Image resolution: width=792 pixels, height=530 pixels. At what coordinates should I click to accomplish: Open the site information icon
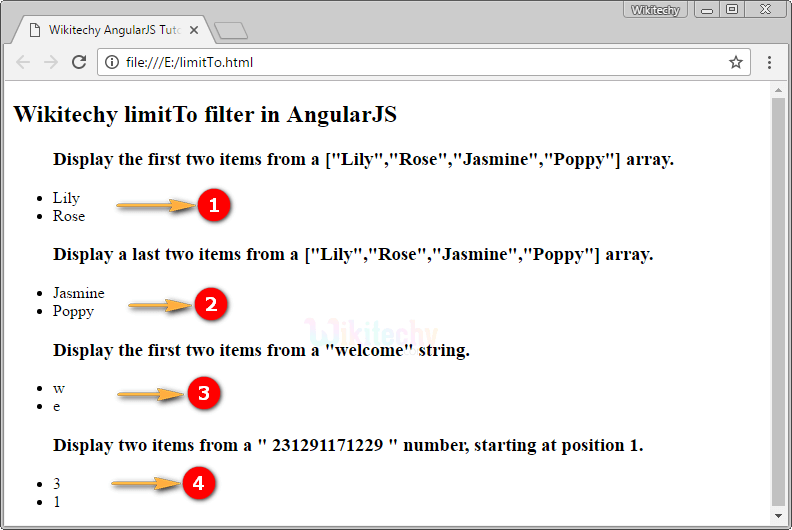pos(112,62)
